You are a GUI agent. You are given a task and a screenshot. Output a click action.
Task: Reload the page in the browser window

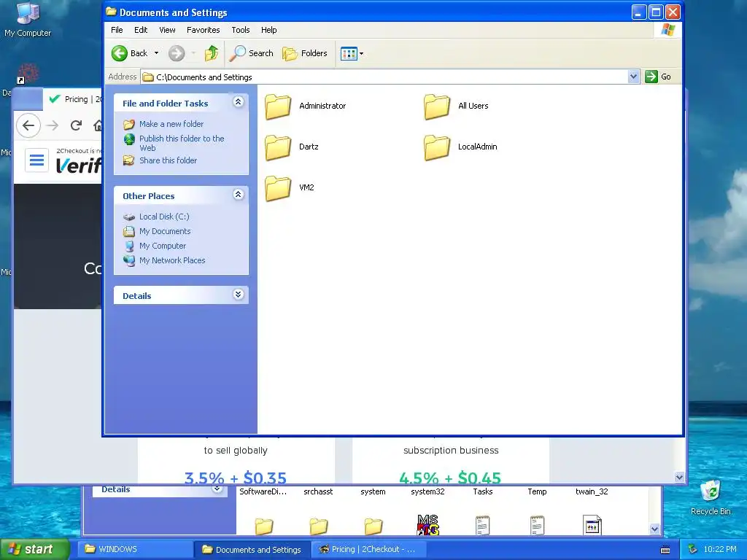(76, 125)
